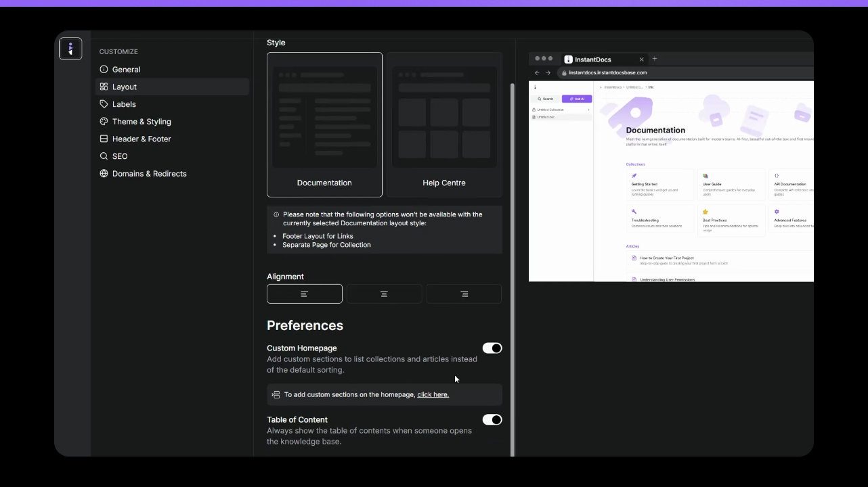
Task: Click the Documentation heading in the preview
Action: pyautogui.click(x=655, y=130)
